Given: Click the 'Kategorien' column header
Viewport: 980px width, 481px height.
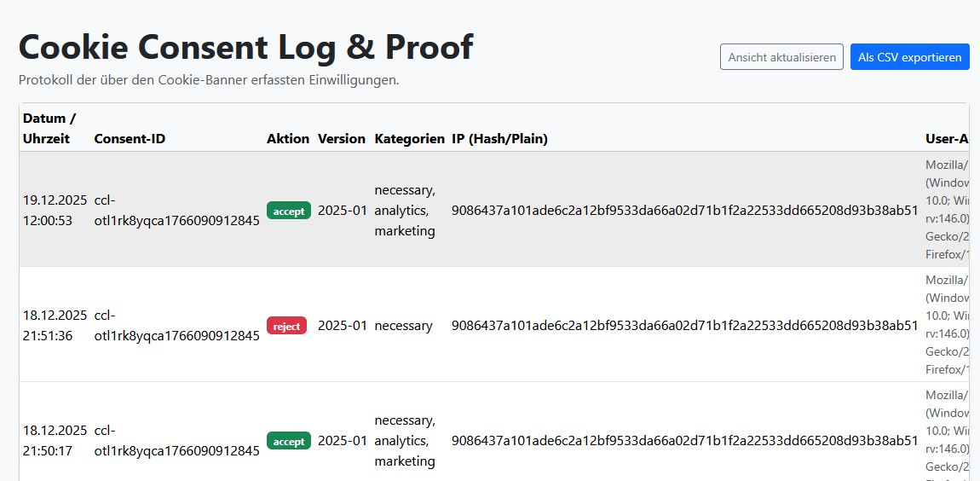Looking at the screenshot, I should coord(409,138).
